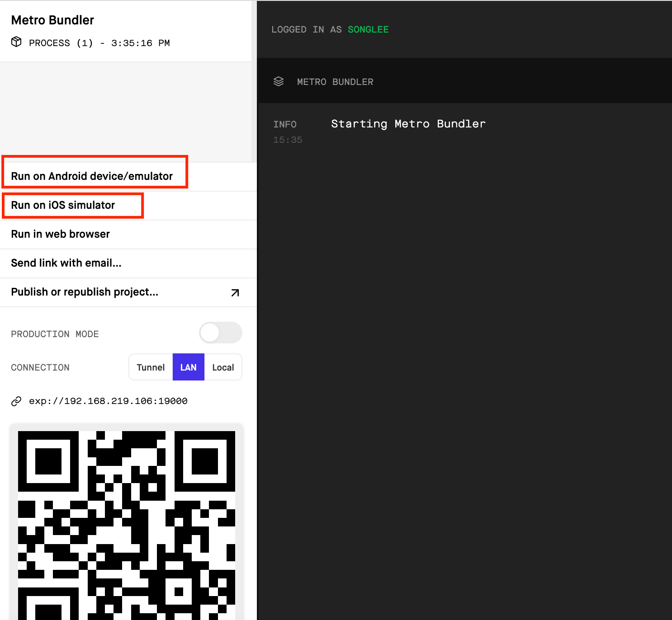This screenshot has height=620, width=672.
Task: Select the Local connection option
Action: pyautogui.click(x=223, y=367)
